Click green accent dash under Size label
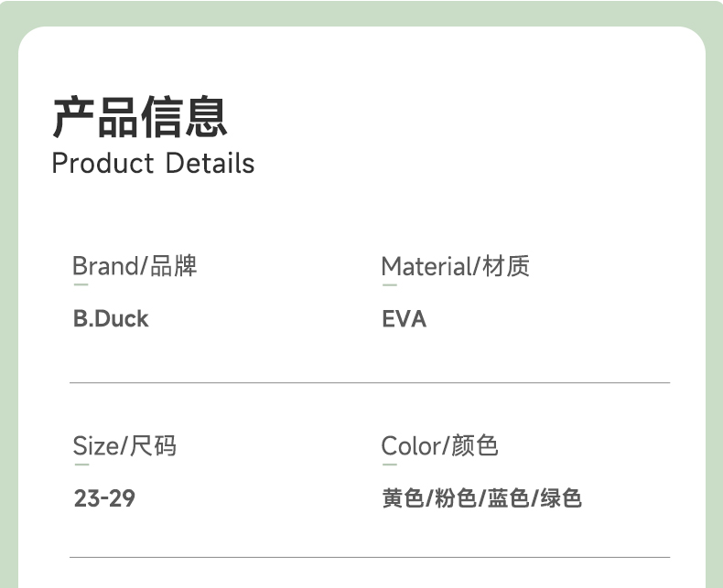 (81, 465)
